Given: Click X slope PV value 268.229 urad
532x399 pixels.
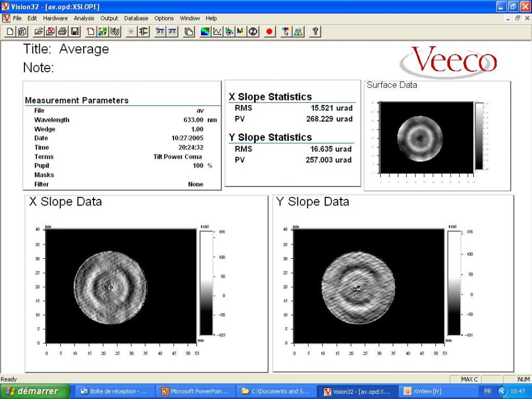Looking at the screenshot, I should pyautogui.click(x=329, y=119).
